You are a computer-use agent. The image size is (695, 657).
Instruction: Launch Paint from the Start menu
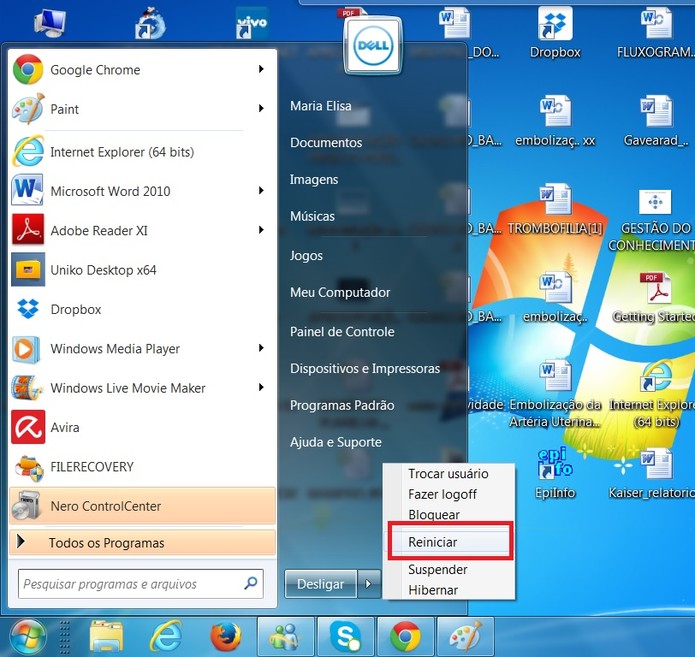pos(142,109)
